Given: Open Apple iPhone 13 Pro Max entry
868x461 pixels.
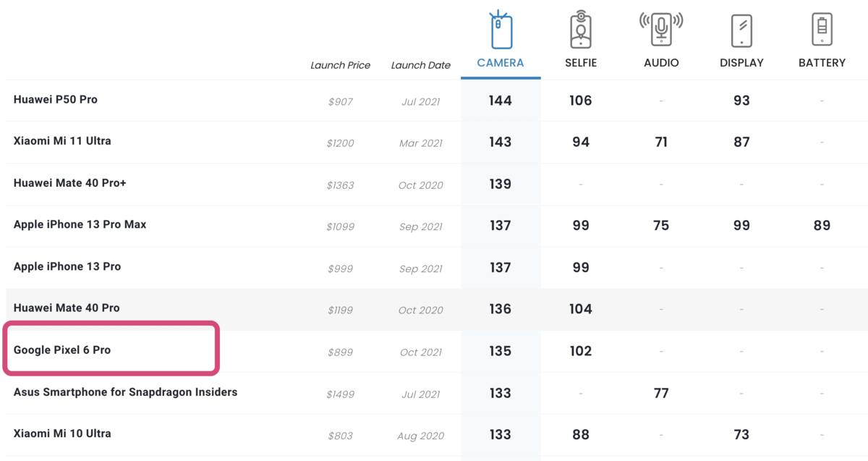Looking at the screenshot, I should tap(80, 224).
